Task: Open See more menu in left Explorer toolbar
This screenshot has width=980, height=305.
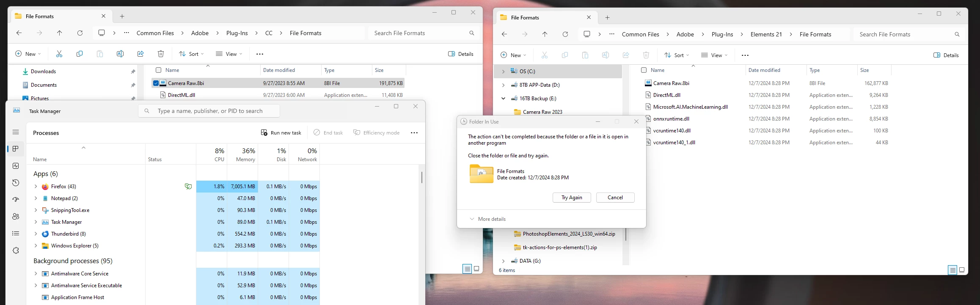Action: [260, 54]
